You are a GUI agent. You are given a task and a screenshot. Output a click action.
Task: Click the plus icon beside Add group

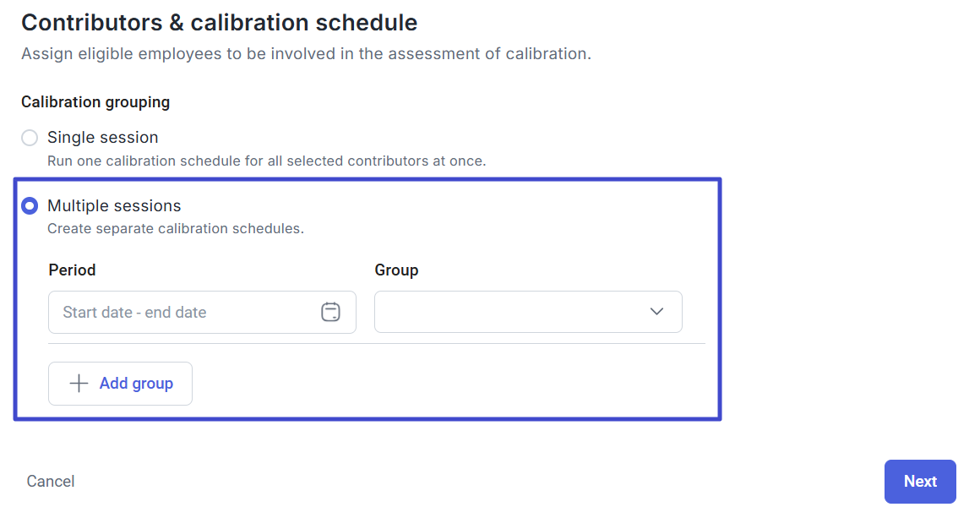coord(79,384)
